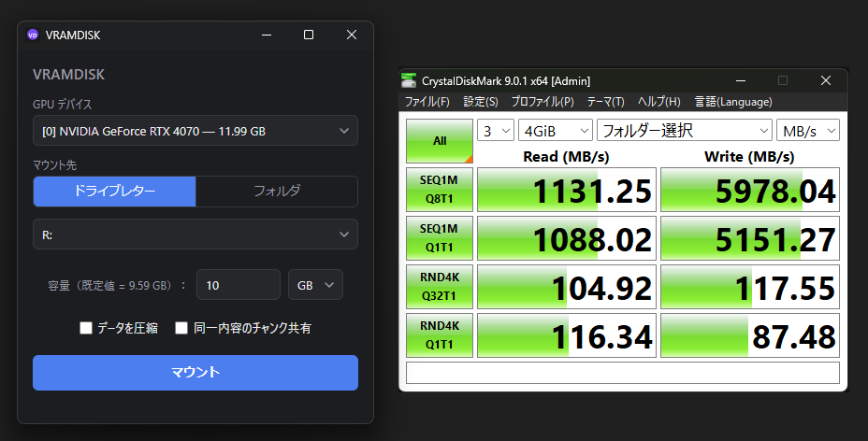This screenshot has height=441, width=868.
Task: Close the CrystalDiskMark window
Action: pyautogui.click(x=826, y=80)
